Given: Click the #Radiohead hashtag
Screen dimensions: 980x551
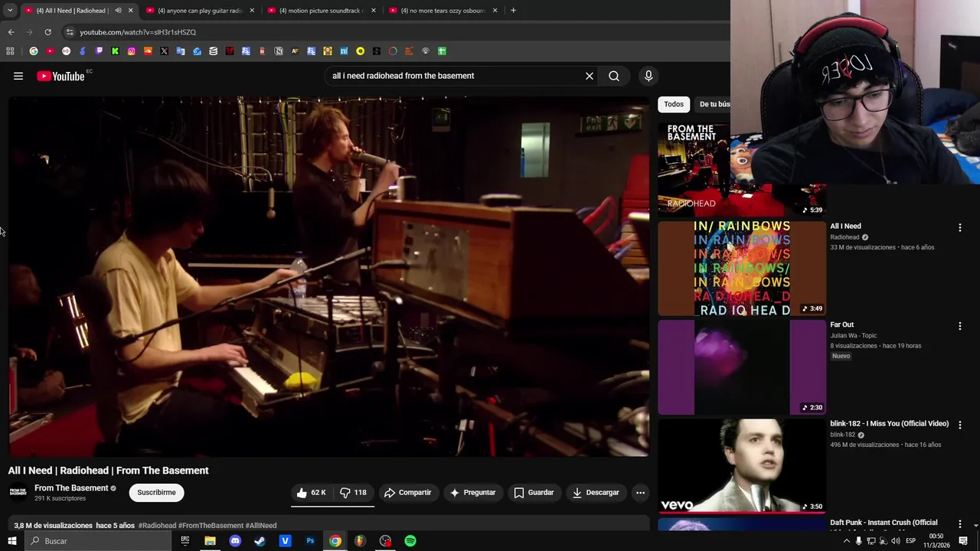Looking at the screenshot, I should point(157,526).
